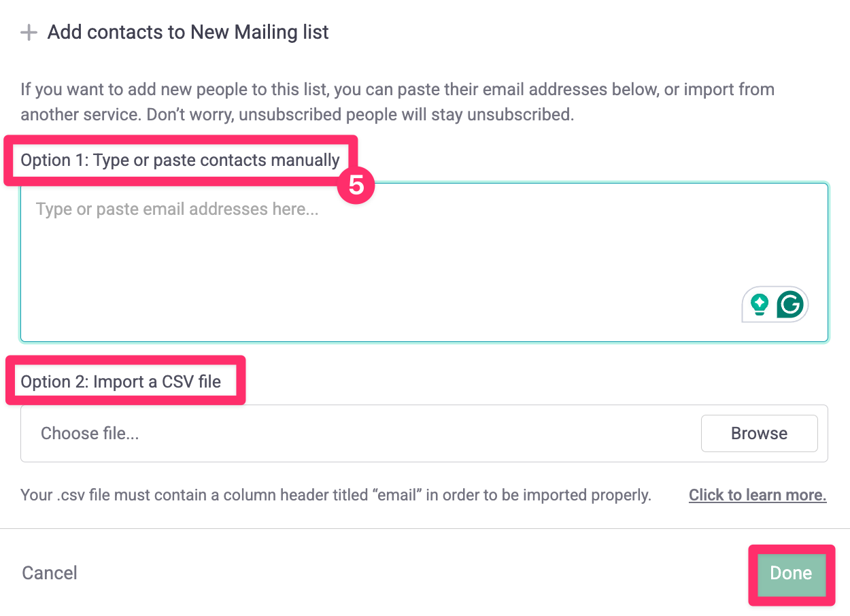Select Option 2 Import a CSV file label
This screenshot has width=850, height=616.
pos(121,381)
